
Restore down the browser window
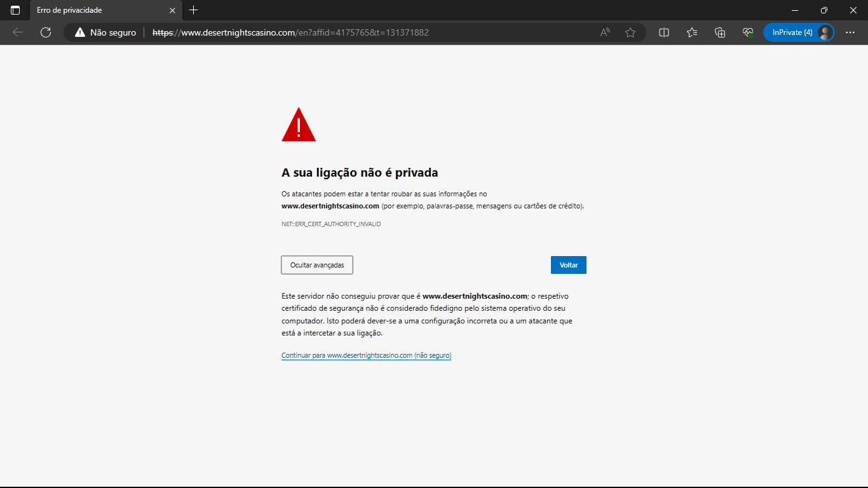tap(824, 10)
